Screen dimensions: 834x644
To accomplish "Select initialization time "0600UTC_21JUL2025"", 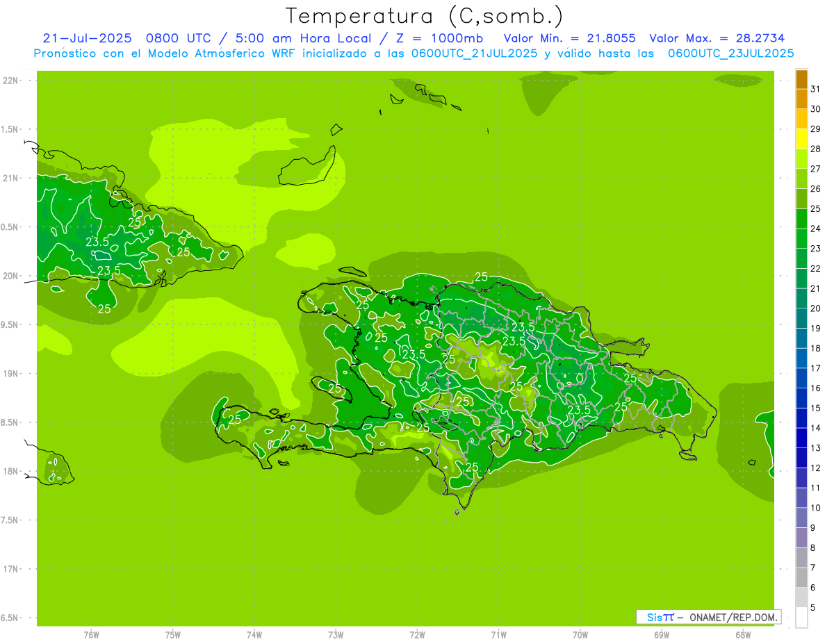I will click(x=474, y=53).
